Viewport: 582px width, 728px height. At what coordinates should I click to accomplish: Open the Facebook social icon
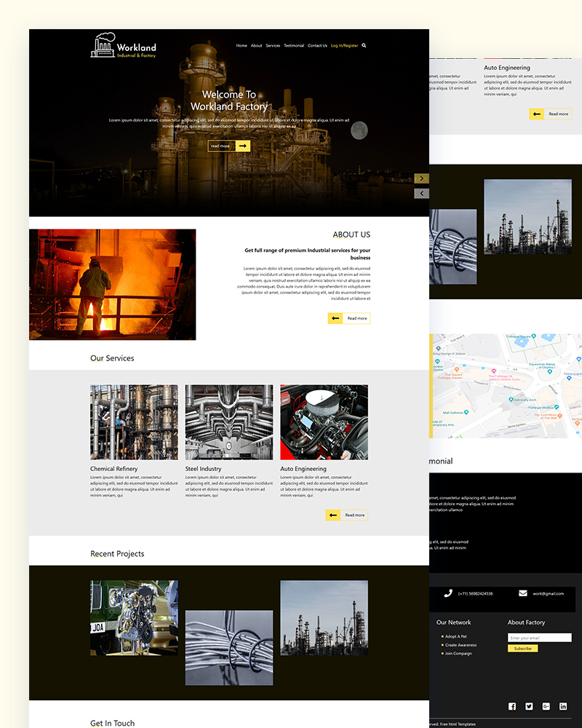(511, 706)
